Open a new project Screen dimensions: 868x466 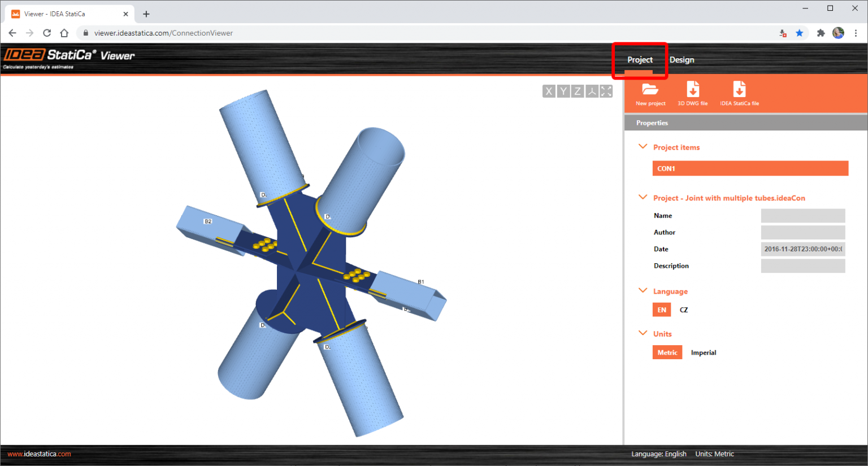[x=650, y=92]
